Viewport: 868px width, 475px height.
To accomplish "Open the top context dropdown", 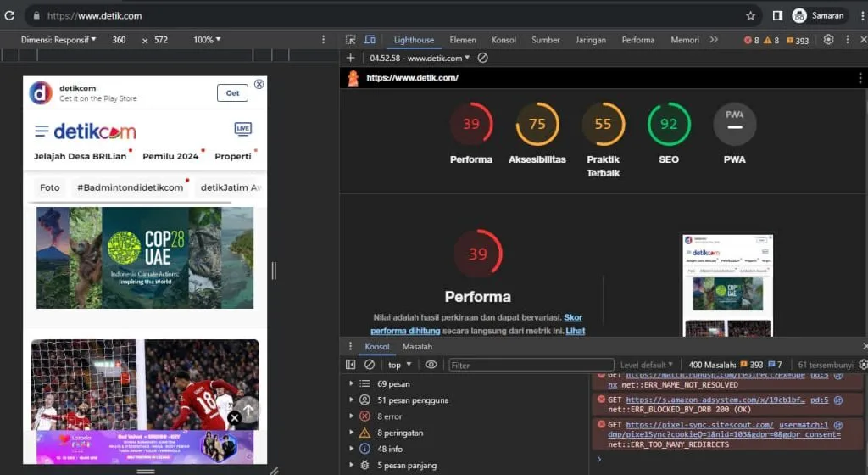I will click(x=400, y=365).
